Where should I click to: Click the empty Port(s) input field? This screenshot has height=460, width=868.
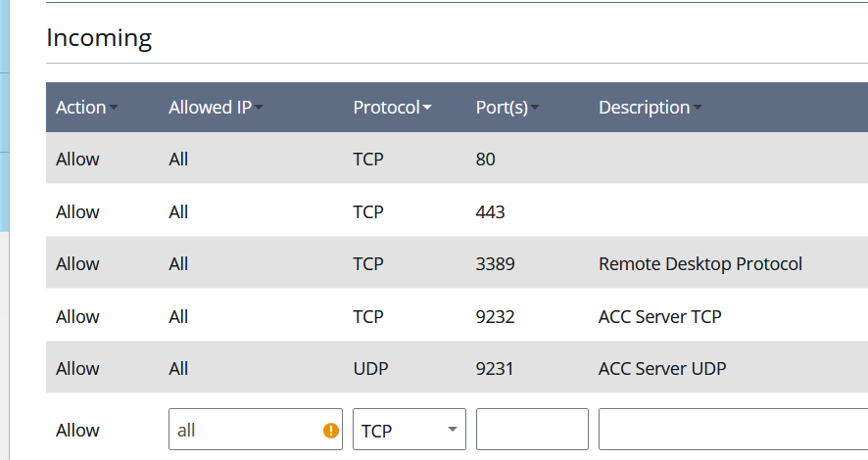532,430
